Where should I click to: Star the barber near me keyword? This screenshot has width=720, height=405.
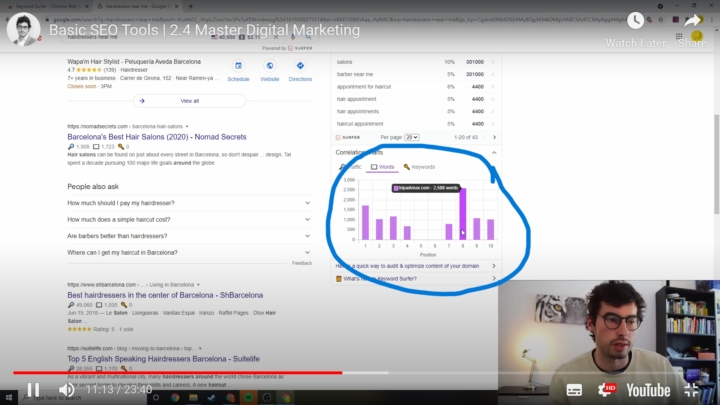click(x=493, y=74)
